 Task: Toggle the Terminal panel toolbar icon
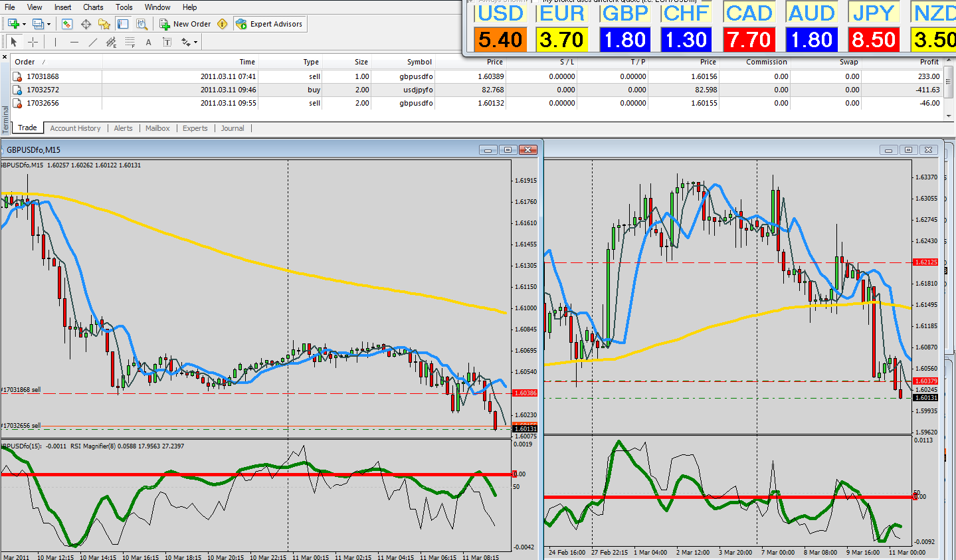123,24
